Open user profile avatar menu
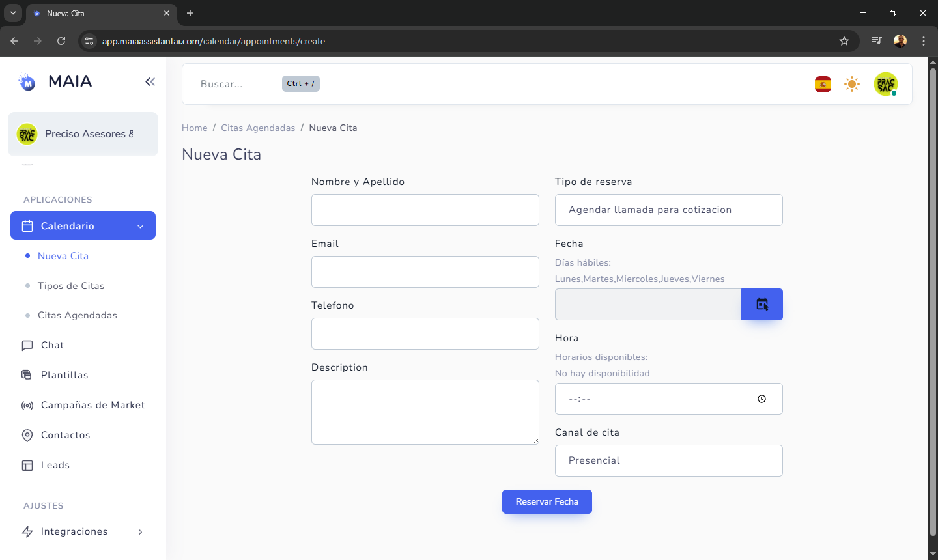 (885, 84)
